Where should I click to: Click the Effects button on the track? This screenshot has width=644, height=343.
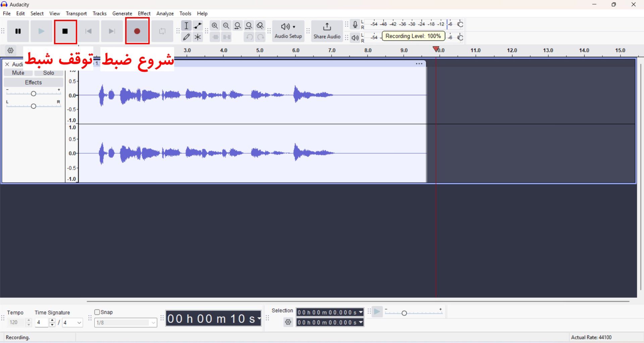33,82
